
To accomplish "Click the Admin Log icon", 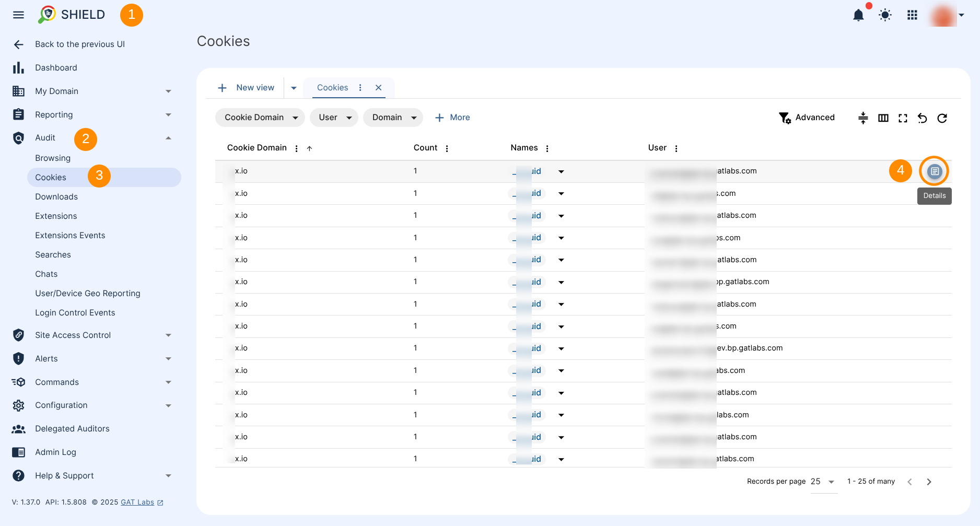I will tap(18, 452).
